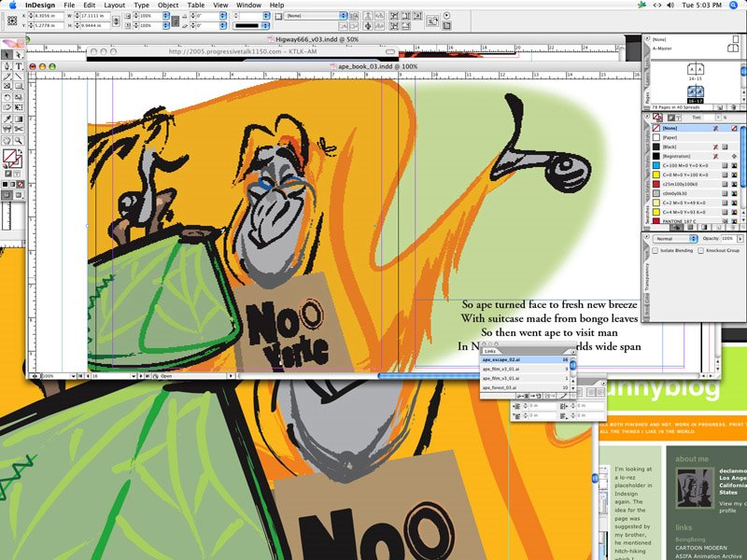The image size is (747, 560).
Task: Click the Opacity 100% input field
Action: point(728,239)
